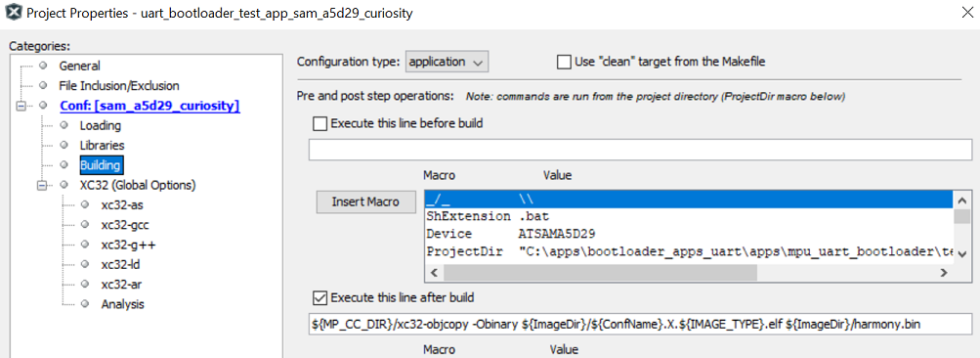980x358 pixels.
Task: Click the General node bullet icon
Action: 42,66
